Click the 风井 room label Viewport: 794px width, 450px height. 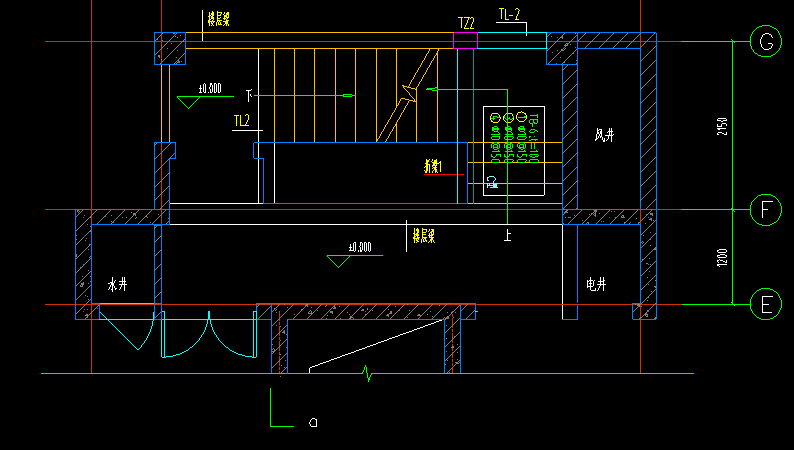[604, 135]
